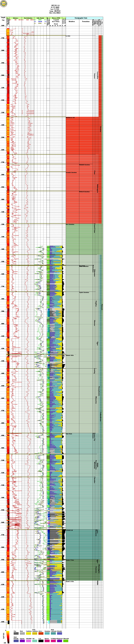Click the Depth Log column header
This screenshot has width=134, height=644.
click(3, 19)
